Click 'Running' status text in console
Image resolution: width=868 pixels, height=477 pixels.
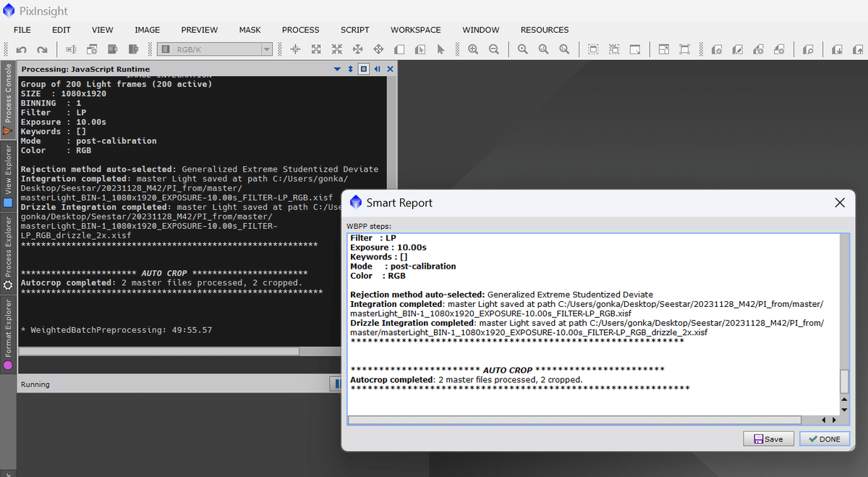pos(35,384)
